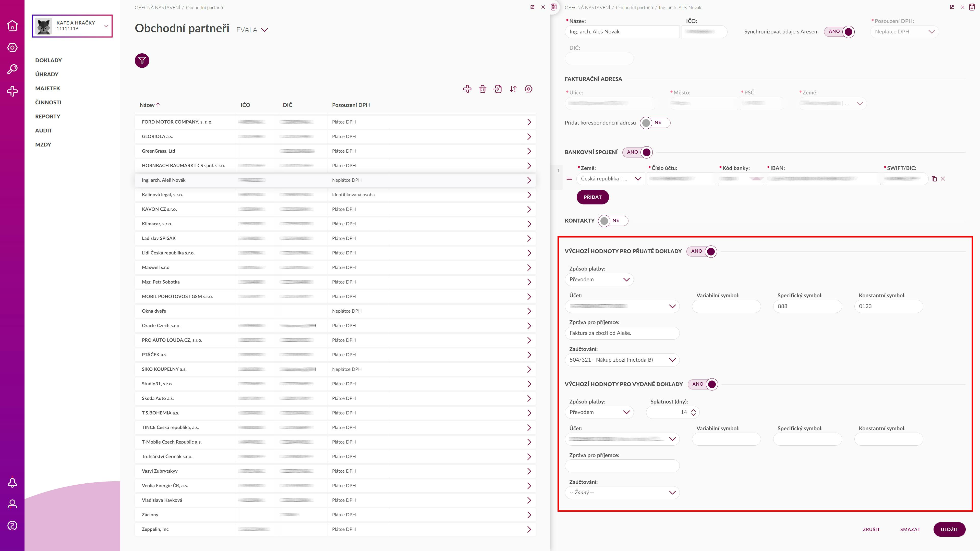Screen dimensions: 980x551
Task: Sort list by Název column header
Action: (x=150, y=105)
